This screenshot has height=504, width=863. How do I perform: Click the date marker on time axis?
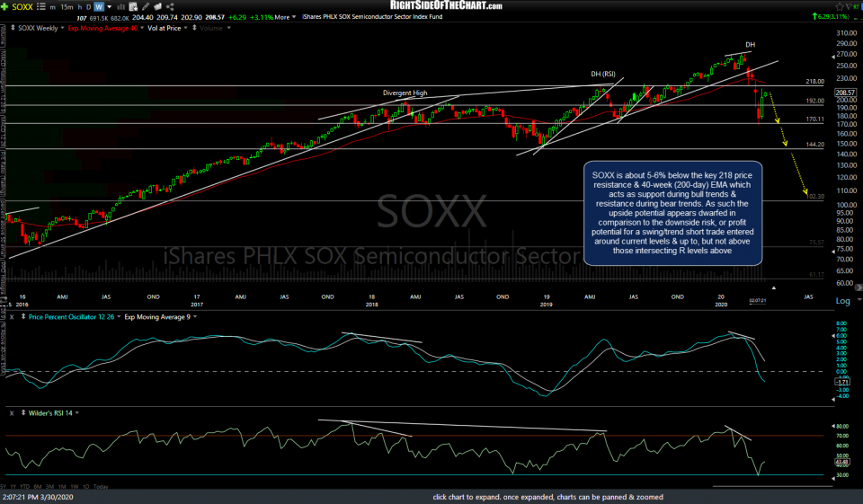[x=757, y=301]
